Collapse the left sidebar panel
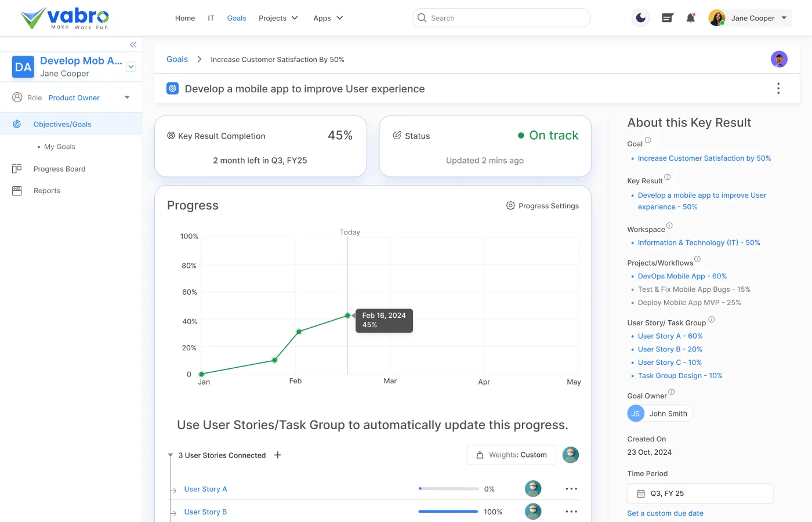 point(133,45)
